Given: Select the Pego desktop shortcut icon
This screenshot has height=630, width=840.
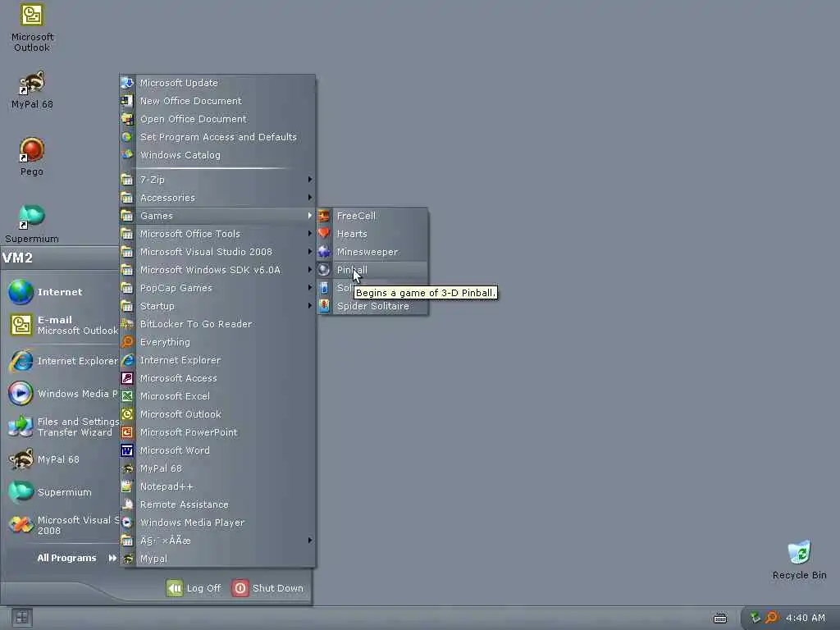Looking at the screenshot, I should click(32, 157).
